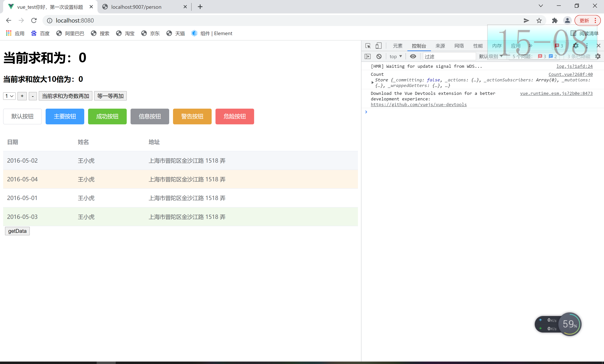Click the getData button
Image resolution: width=604 pixels, height=364 pixels.
[x=17, y=231]
